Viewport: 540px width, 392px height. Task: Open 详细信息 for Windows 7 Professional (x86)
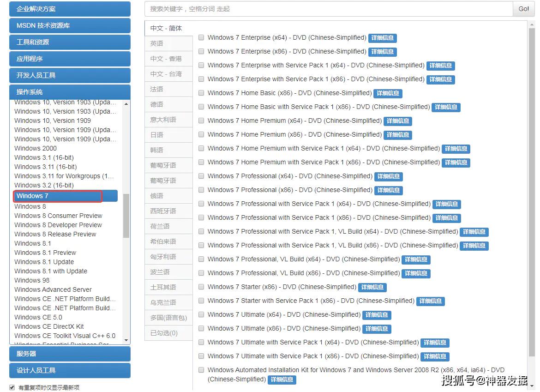(389, 190)
